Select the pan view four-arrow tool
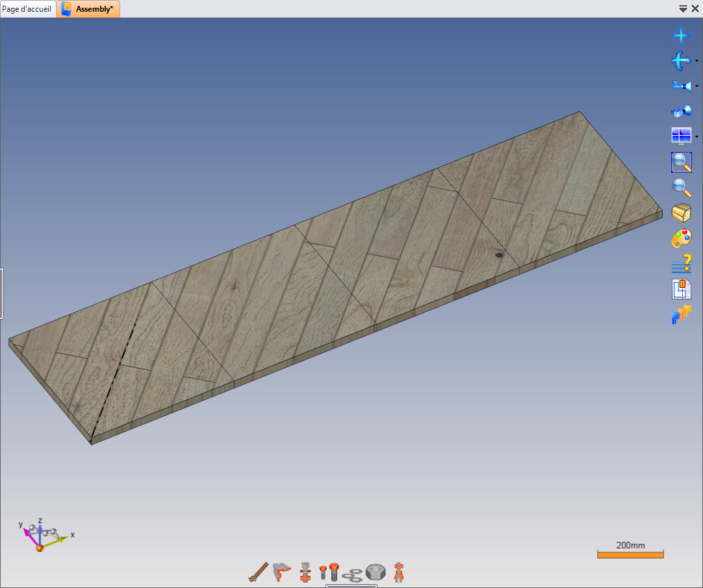This screenshot has width=703, height=588. coord(681,36)
